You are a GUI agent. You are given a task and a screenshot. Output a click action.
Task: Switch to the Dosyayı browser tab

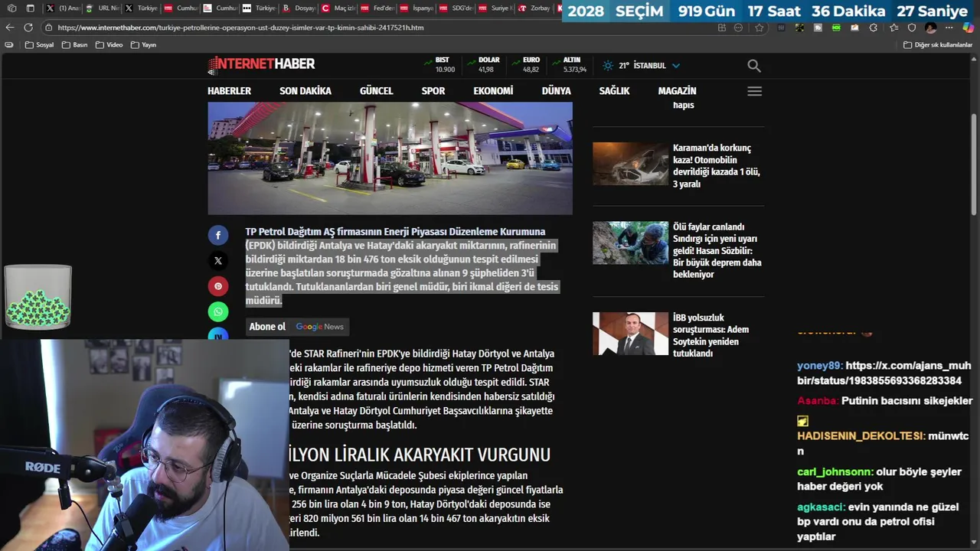tap(299, 8)
